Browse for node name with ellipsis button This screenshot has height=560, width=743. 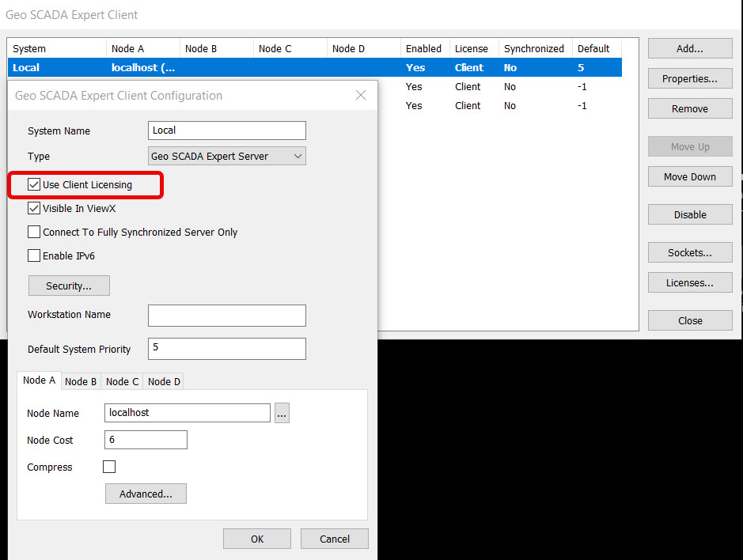(x=282, y=413)
